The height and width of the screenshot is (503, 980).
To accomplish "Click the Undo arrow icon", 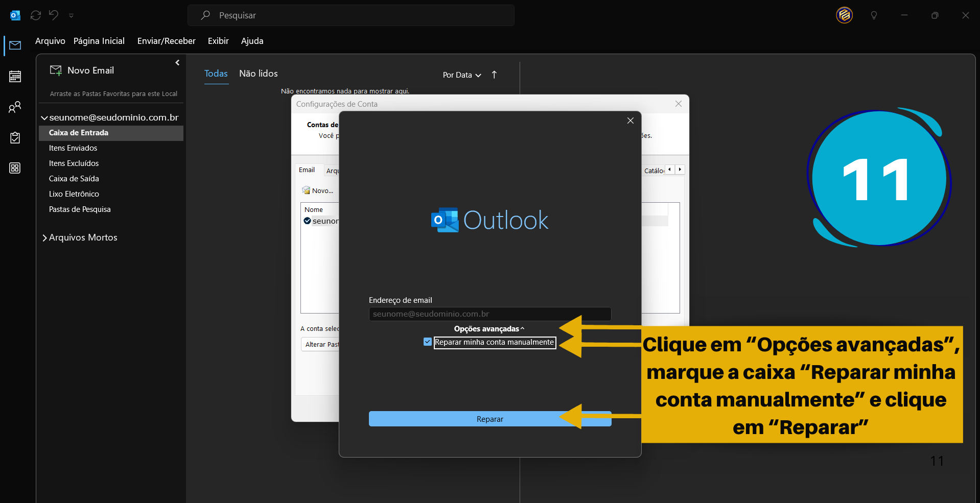I will click(54, 15).
